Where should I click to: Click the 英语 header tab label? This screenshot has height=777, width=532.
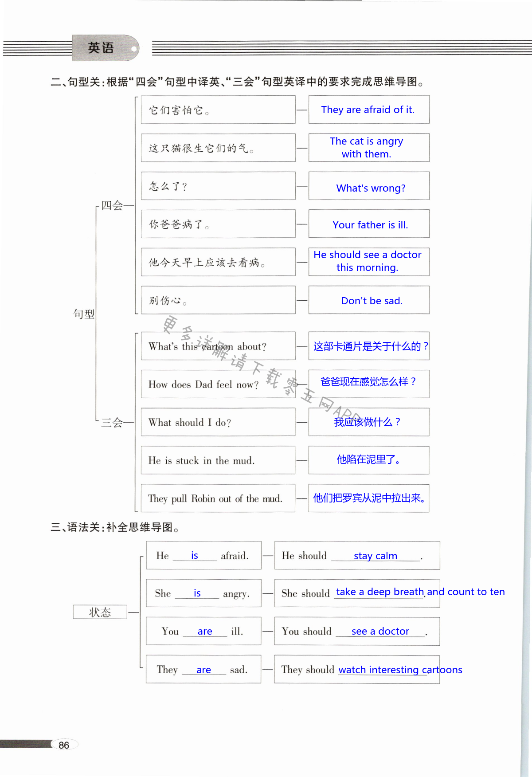(x=101, y=48)
